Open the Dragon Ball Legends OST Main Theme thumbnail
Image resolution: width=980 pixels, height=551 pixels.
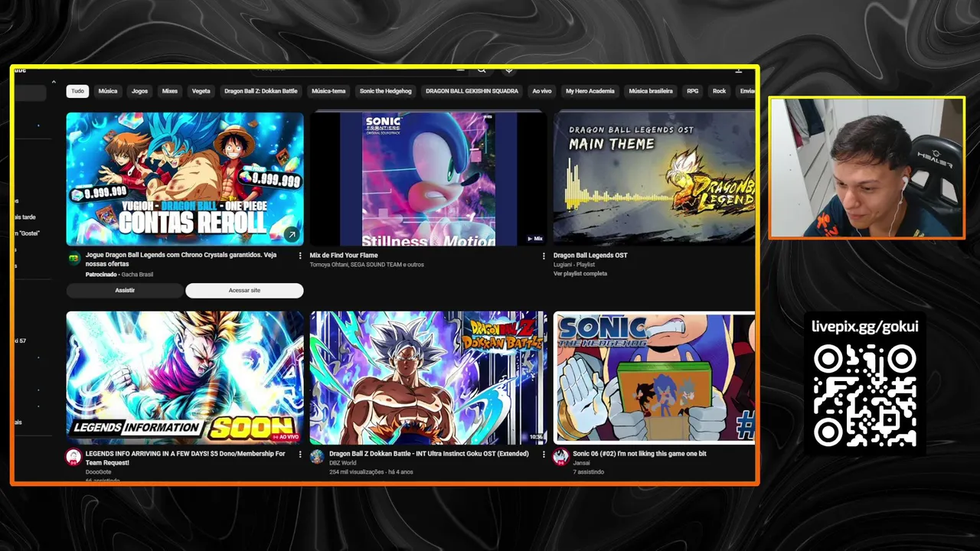pos(654,179)
